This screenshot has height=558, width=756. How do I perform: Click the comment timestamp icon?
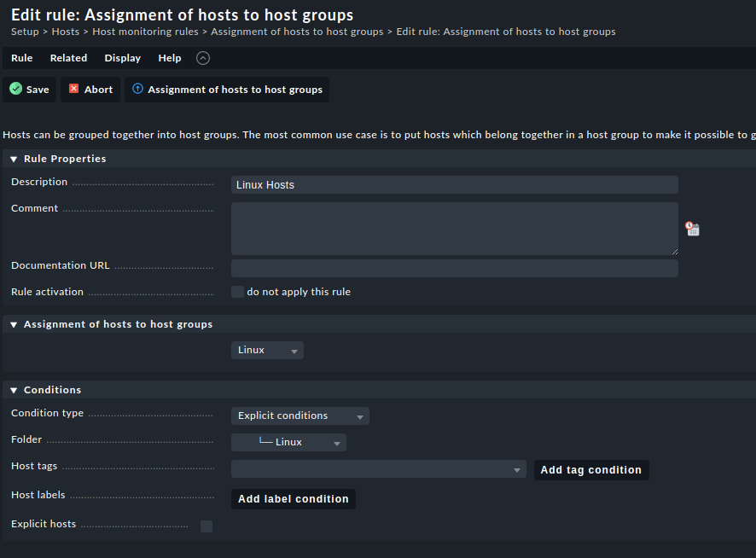click(692, 229)
